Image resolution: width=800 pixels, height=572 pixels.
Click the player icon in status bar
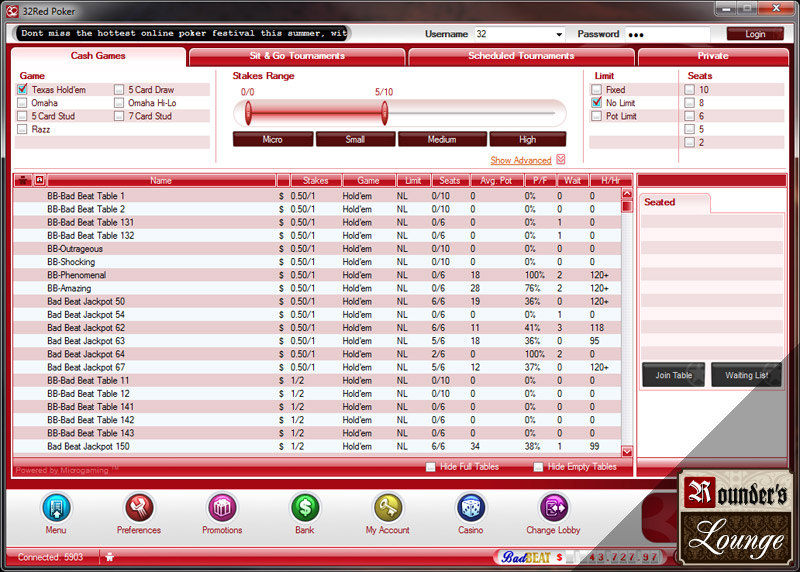point(109,557)
